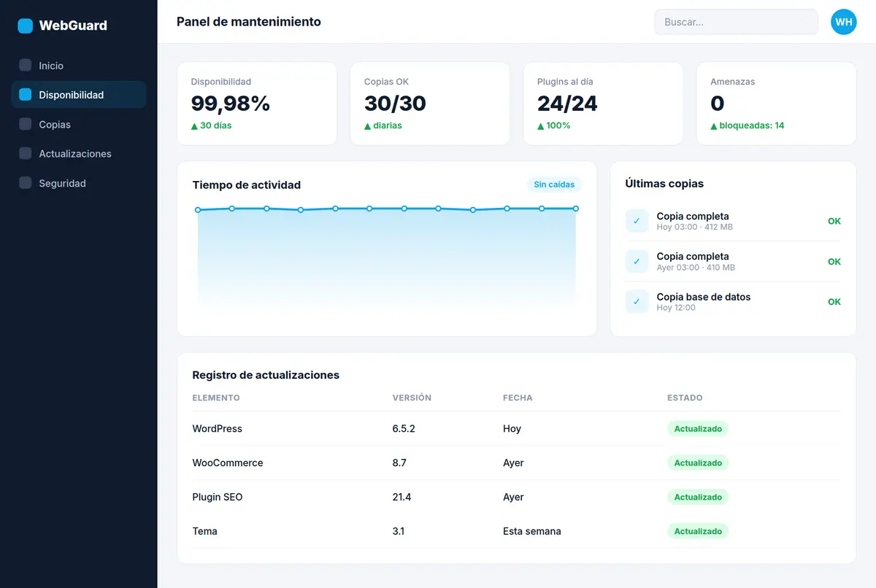Click the Actualizado badge for Tema
The height and width of the screenshot is (588, 876).
pyautogui.click(x=698, y=531)
